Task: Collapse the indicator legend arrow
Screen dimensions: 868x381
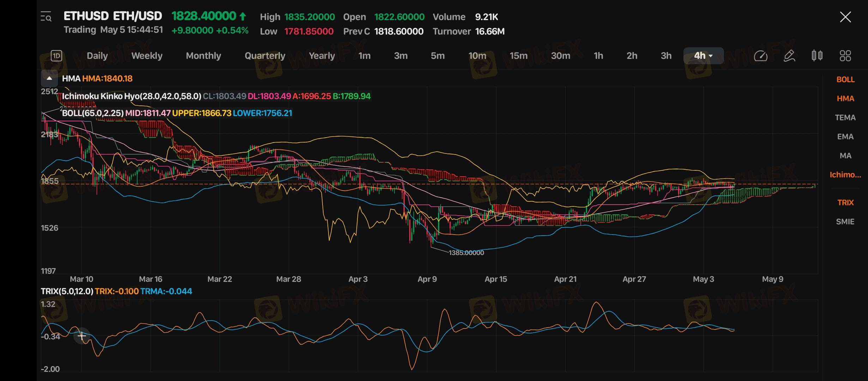Action: [x=49, y=78]
